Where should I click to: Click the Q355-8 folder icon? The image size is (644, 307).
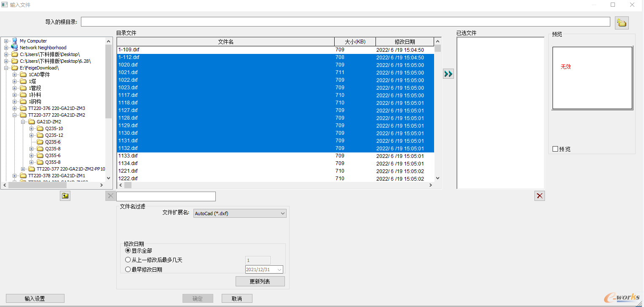coord(40,162)
